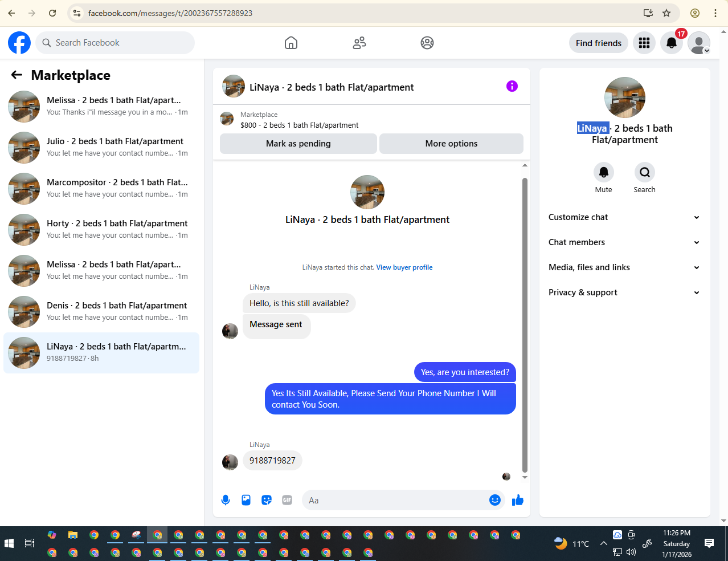Click Mark as pending button
Viewport: 728px width, 561px height.
pos(298,144)
